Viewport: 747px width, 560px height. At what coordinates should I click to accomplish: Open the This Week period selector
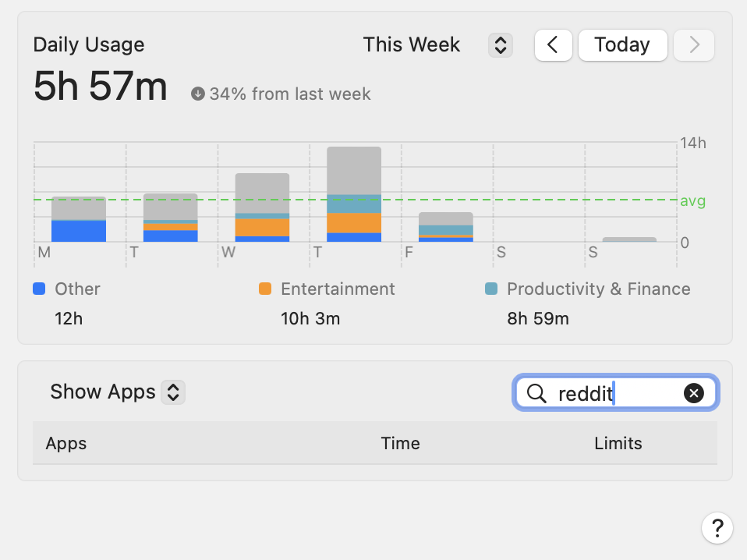tap(499, 45)
